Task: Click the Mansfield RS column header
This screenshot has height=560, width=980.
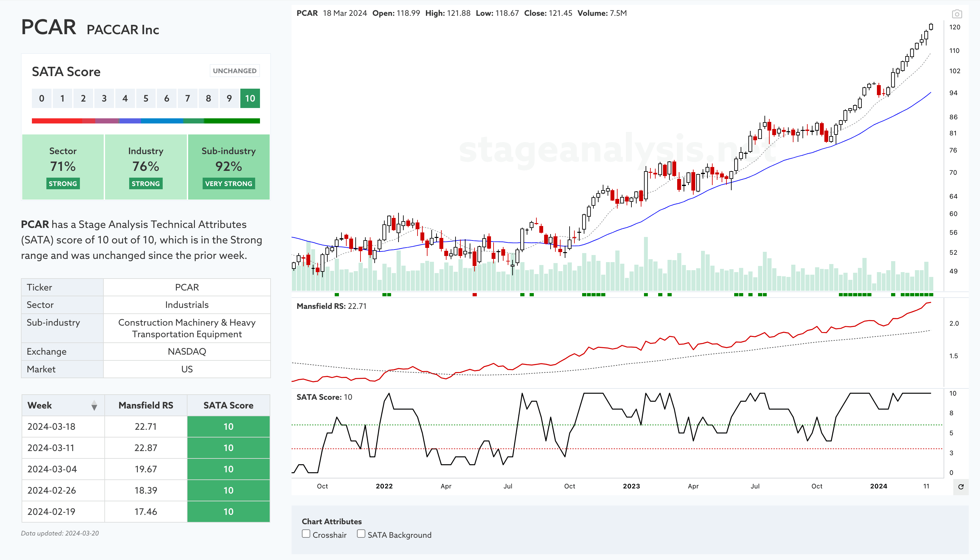Action: (146, 405)
